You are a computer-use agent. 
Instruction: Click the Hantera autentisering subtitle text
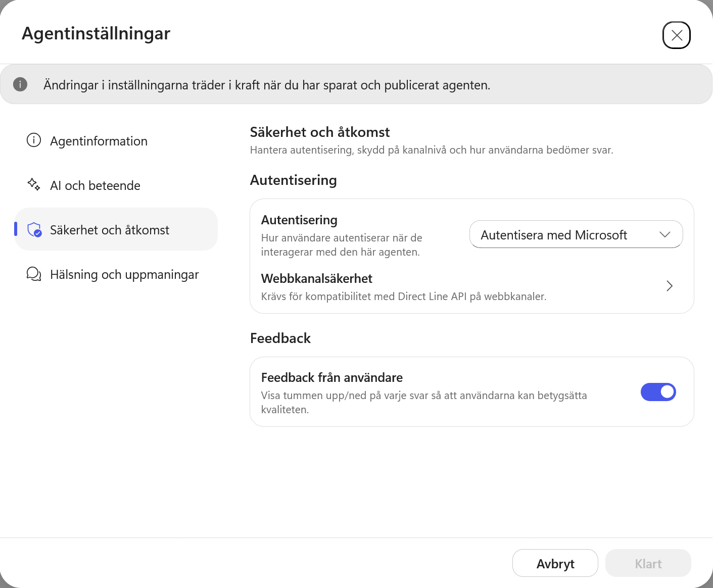click(x=432, y=150)
